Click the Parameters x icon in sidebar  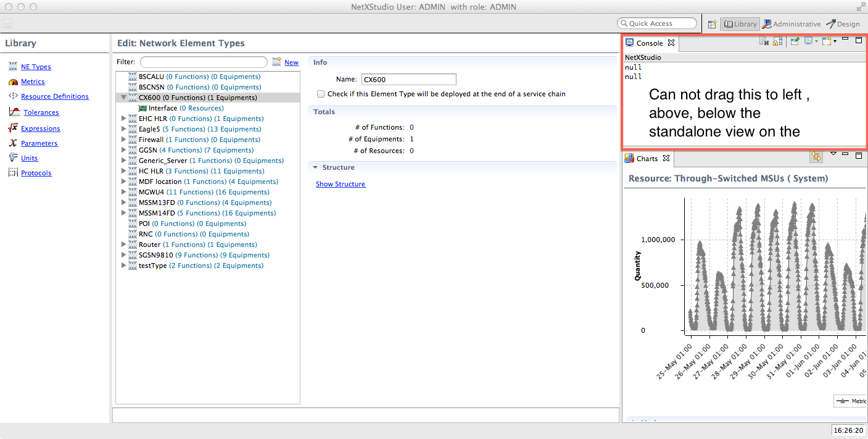13,143
